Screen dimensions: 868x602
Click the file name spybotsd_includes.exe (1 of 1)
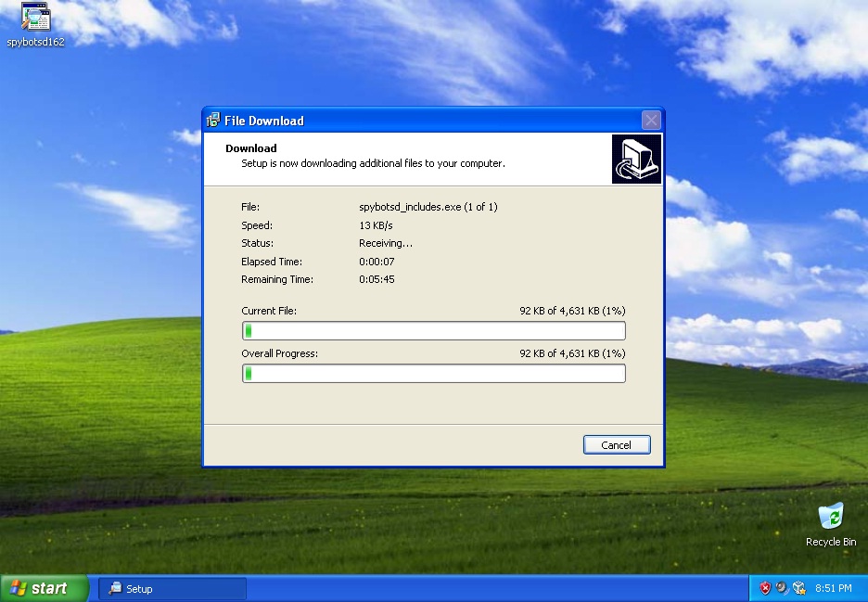coord(428,207)
